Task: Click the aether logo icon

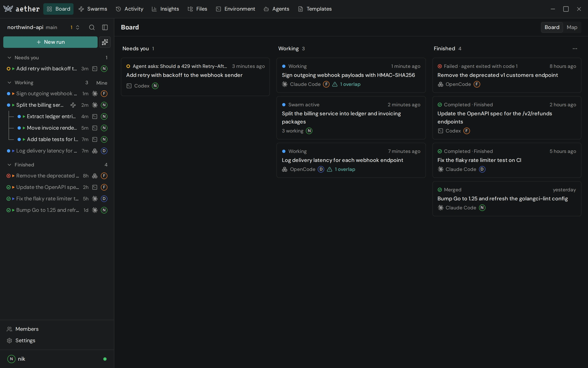Action: [8, 9]
